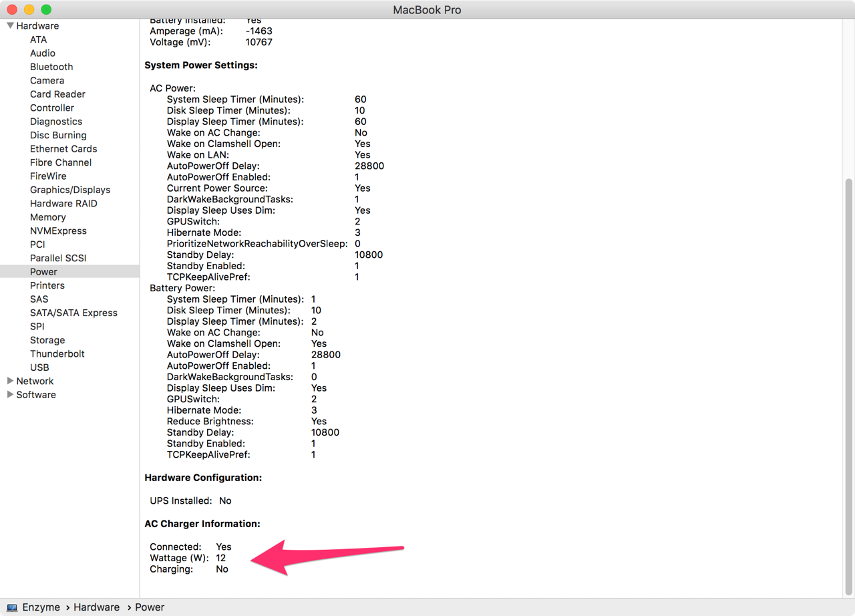Select Camera in the sidebar

point(47,80)
